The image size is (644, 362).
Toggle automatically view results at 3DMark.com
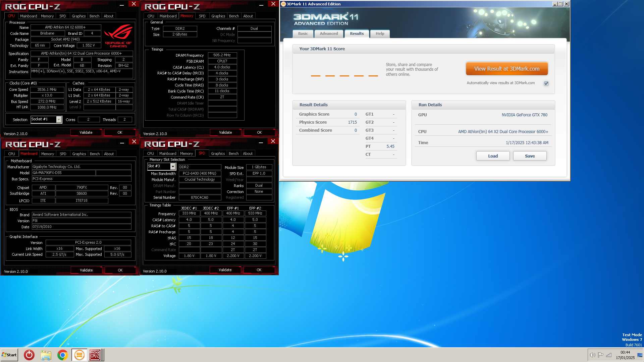546,83
